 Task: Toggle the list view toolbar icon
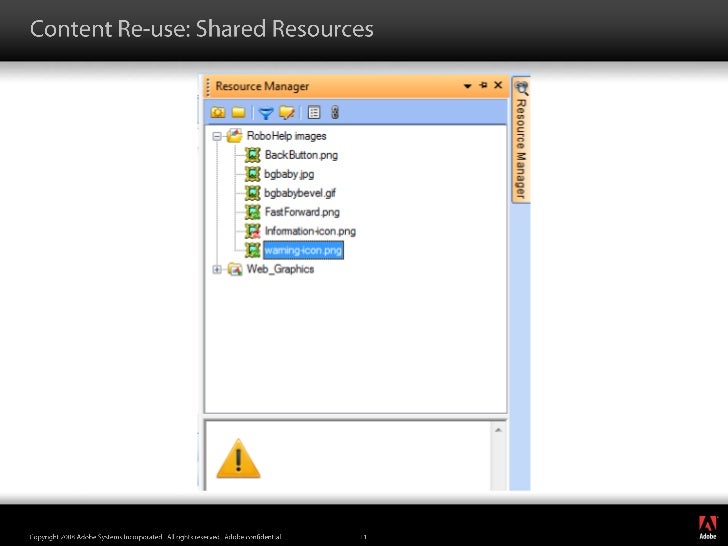tap(314, 112)
